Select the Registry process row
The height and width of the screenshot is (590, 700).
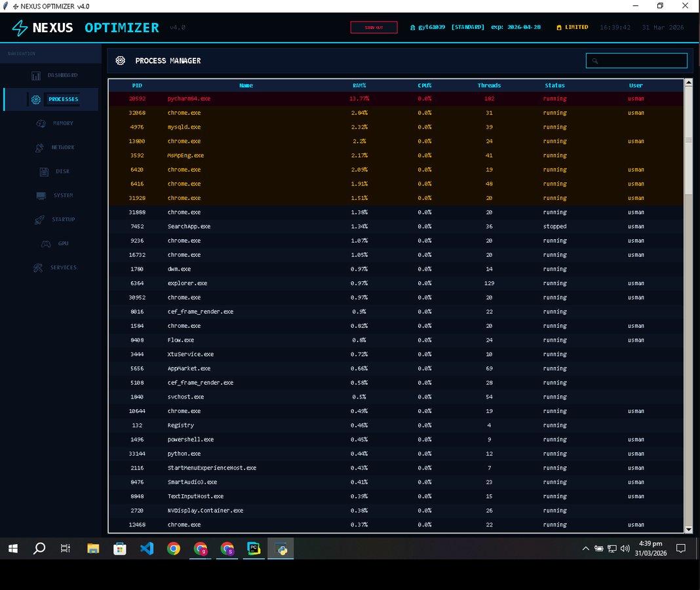[x=396, y=425]
